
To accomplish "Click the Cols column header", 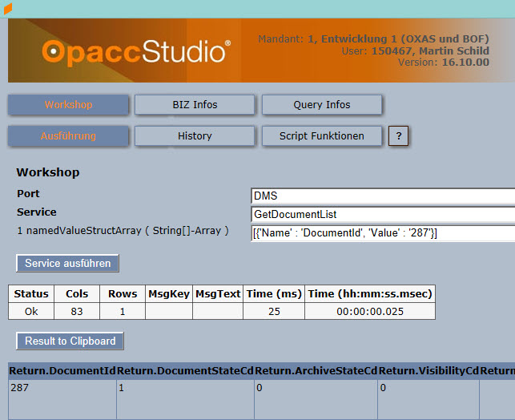I will click(x=77, y=293).
